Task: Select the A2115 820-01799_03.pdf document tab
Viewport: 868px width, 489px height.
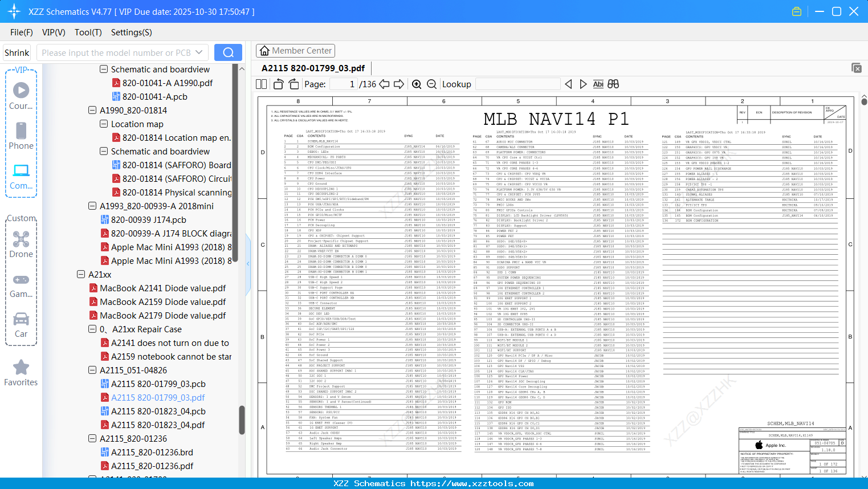Action: click(x=313, y=68)
